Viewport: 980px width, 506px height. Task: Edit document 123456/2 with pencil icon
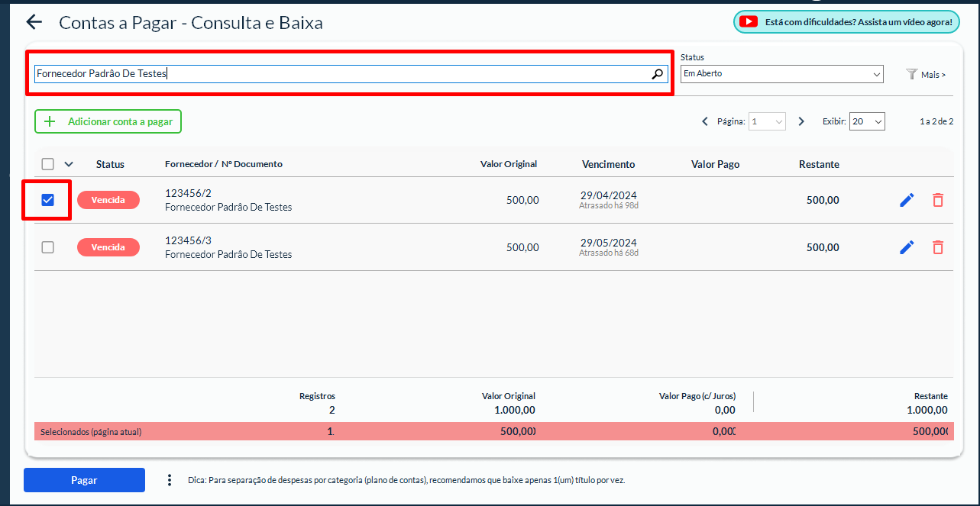coord(907,200)
